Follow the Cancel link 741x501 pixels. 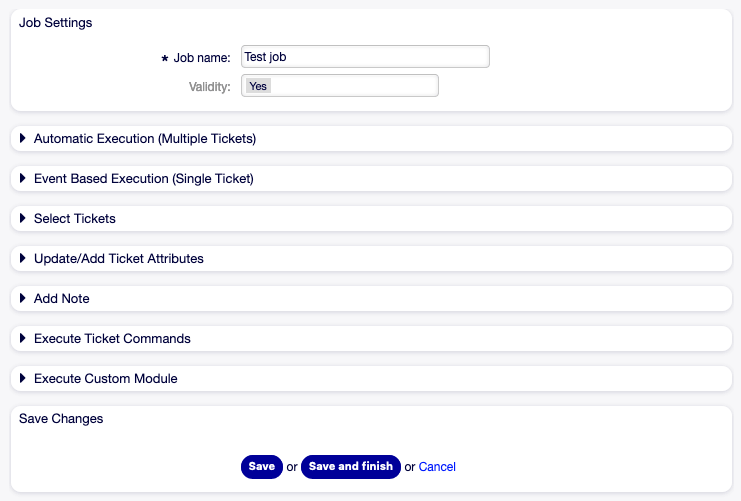[437, 467]
